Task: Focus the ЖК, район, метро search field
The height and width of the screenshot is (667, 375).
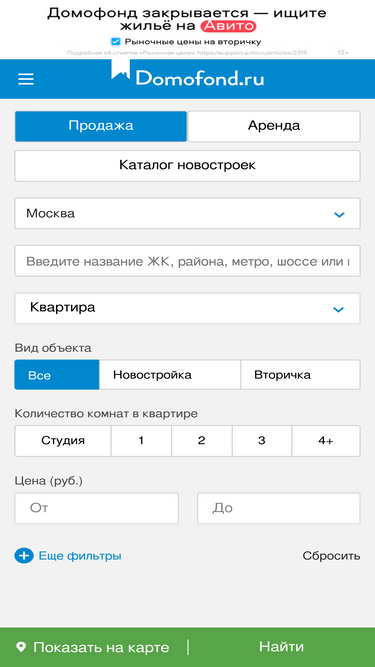Action: pos(188,261)
